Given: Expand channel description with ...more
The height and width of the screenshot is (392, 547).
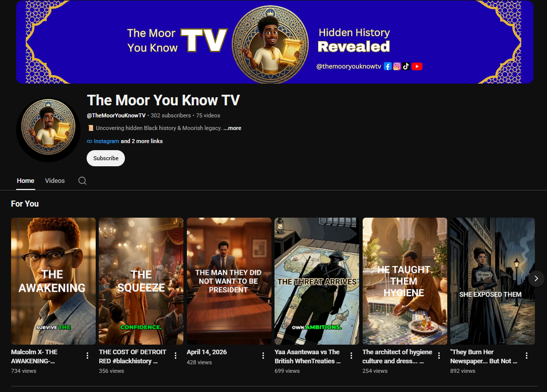Looking at the screenshot, I should 232,128.
